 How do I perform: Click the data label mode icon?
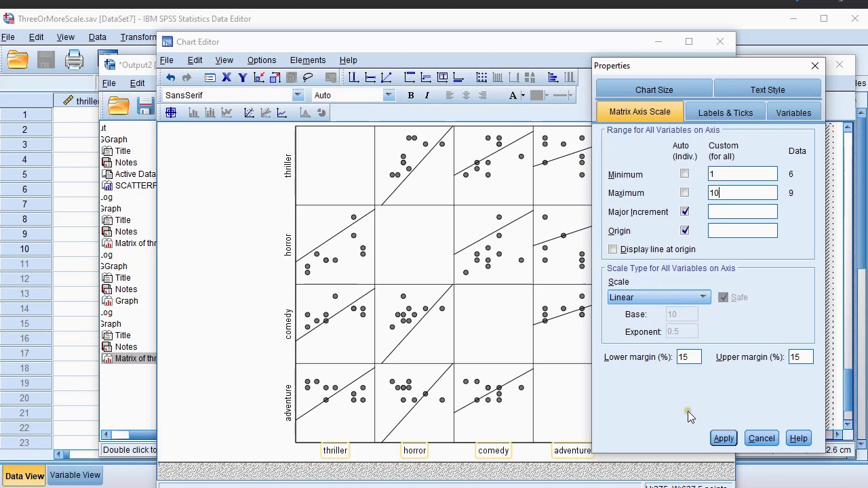pos(171,113)
